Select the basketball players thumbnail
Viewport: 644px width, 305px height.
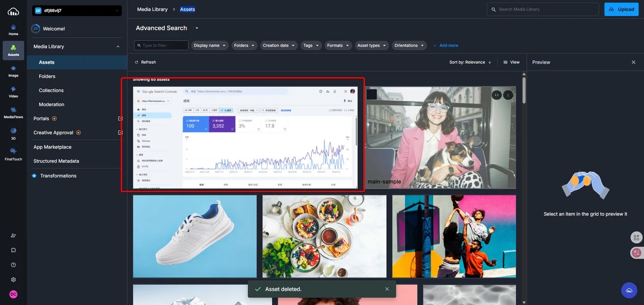point(454,236)
